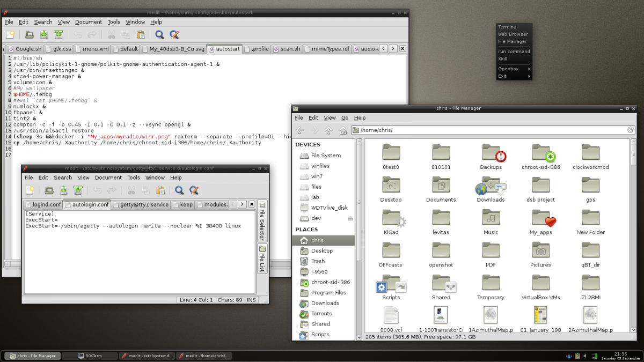The width and height of the screenshot is (644, 362).
Task: Open the My_apps folder
Action: 540,223
